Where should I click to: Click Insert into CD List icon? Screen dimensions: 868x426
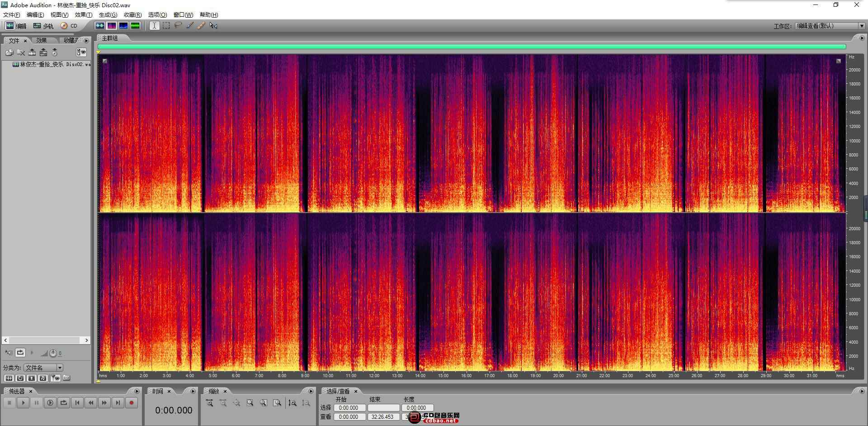tap(55, 52)
